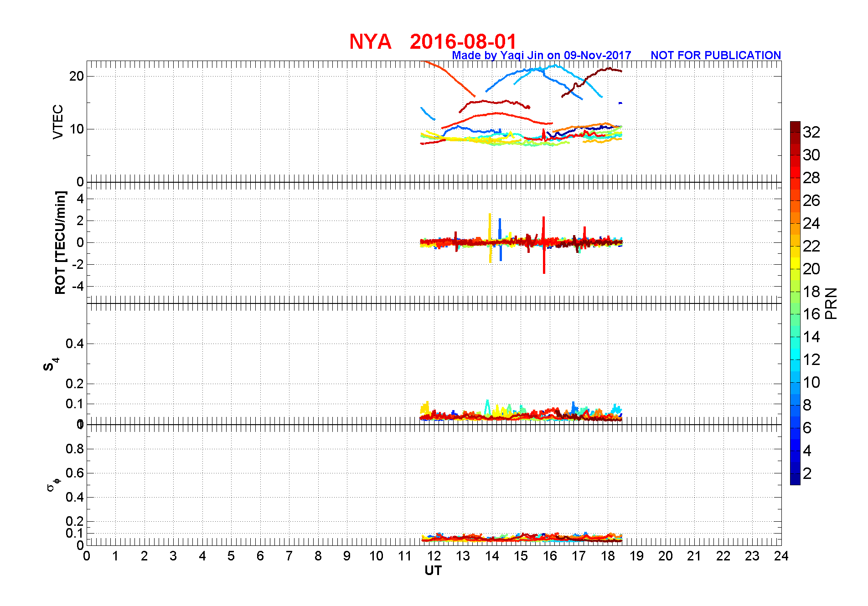This screenshot has height=606, width=868.
Task: Click the VTEC y-axis label
Action: [x=58, y=122]
